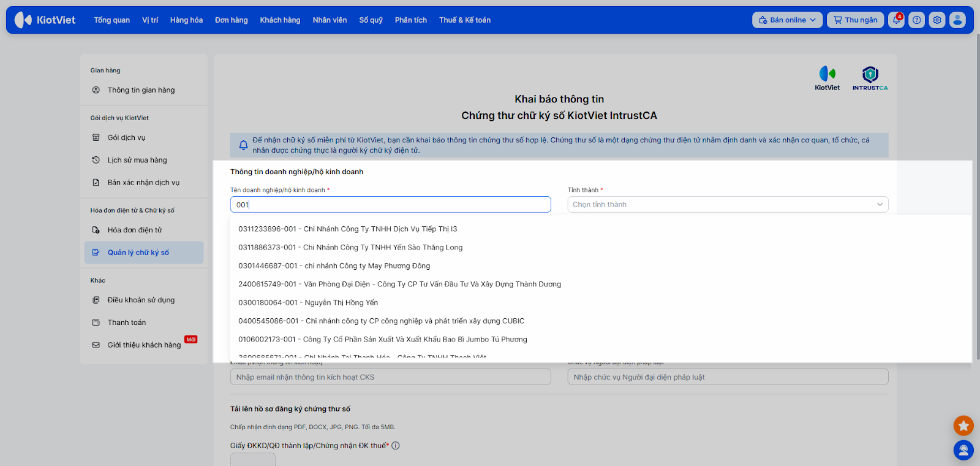Open Hóa đơn điện tử in sidebar
Screen dimensions: 980x466
click(x=135, y=230)
